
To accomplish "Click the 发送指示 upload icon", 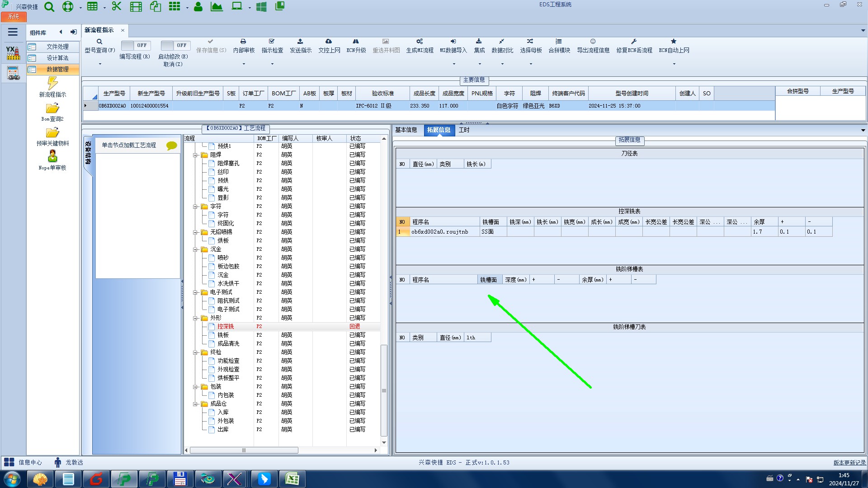I will click(x=300, y=42).
